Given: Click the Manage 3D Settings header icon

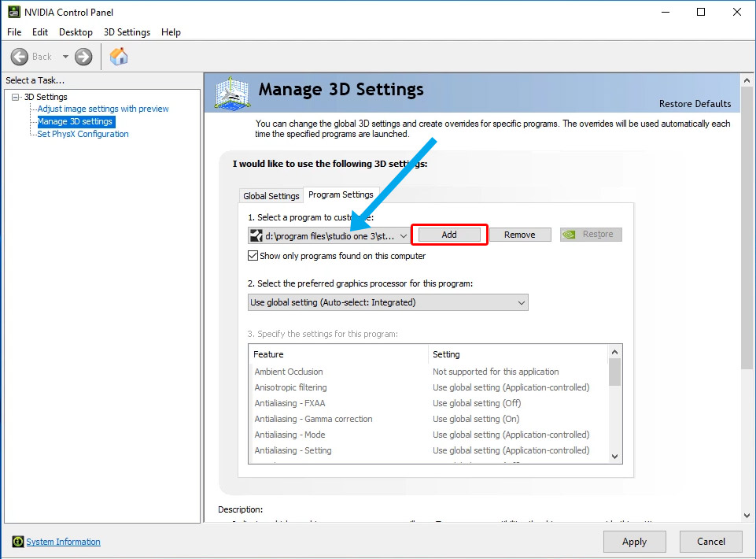Looking at the screenshot, I should (232, 93).
